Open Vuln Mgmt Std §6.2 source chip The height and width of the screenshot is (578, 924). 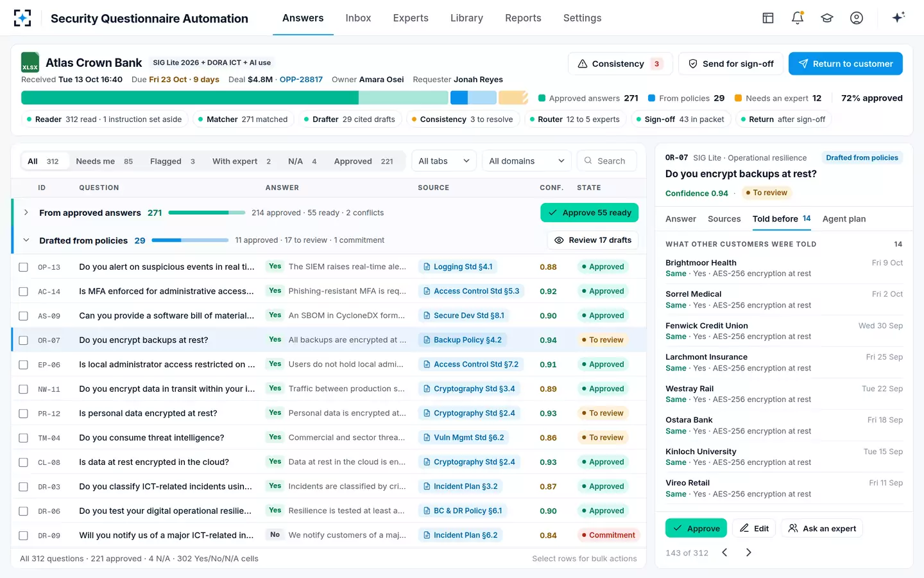[x=464, y=437]
